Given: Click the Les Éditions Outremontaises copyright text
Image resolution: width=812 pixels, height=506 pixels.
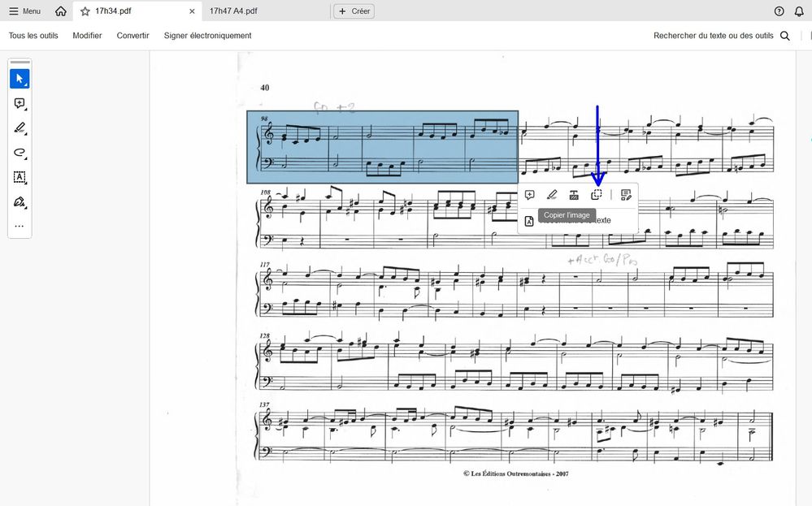Looking at the screenshot, I should (516, 474).
